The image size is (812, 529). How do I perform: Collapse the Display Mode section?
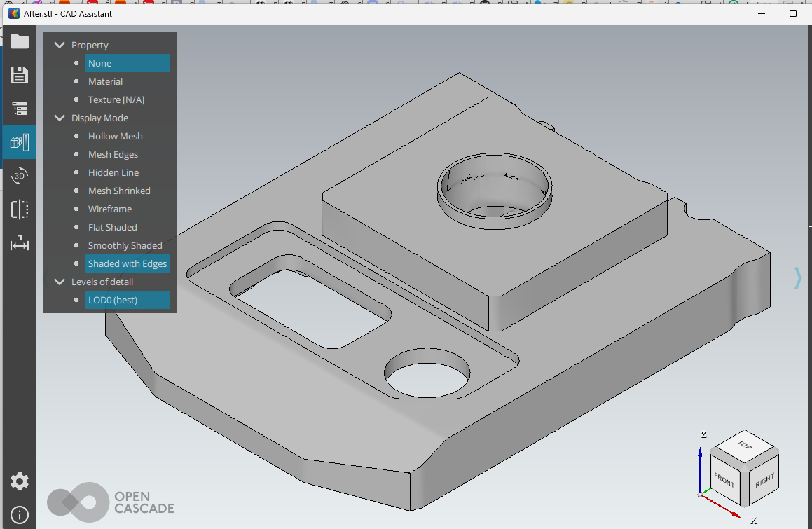click(x=60, y=118)
